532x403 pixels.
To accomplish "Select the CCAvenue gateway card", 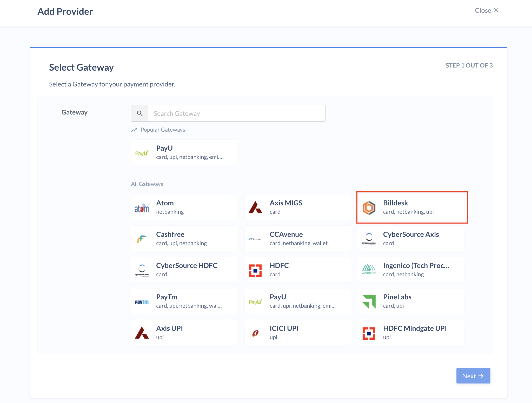I will click(298, 238).
